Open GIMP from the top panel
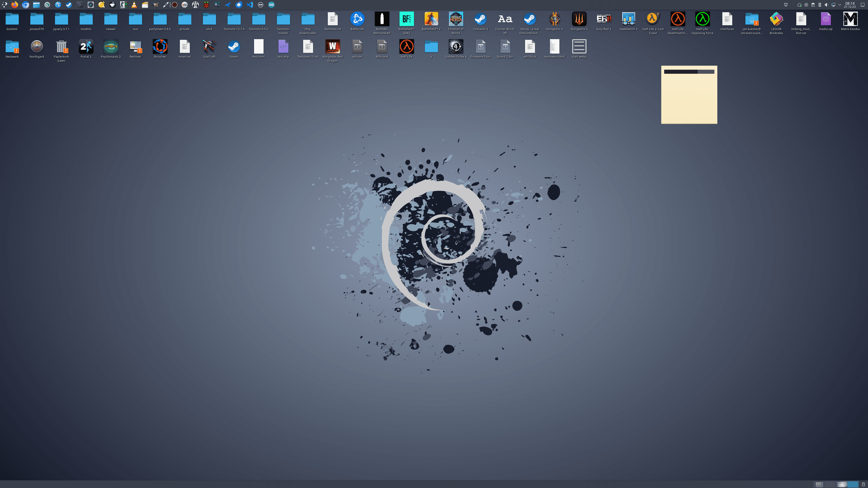The height and width of the screenshot is (488, 868). coord(156,5)
